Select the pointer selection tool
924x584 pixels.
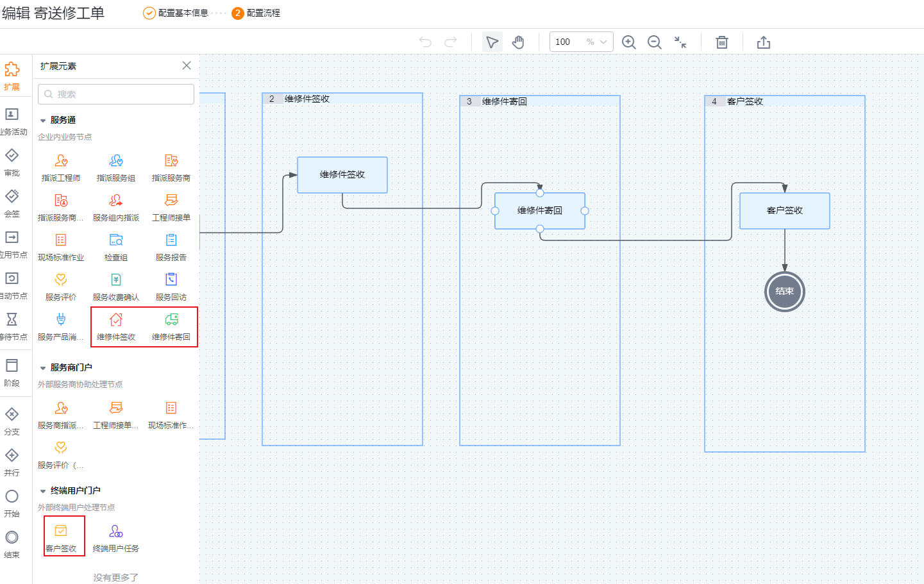click(492, 42)
